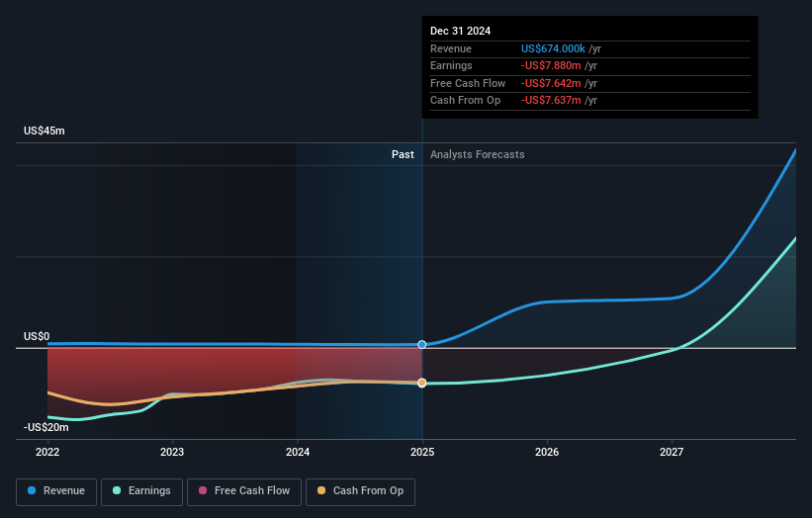Click the Analysts Forecasts label
Viewport: 812px width, 518px height.
478,155
